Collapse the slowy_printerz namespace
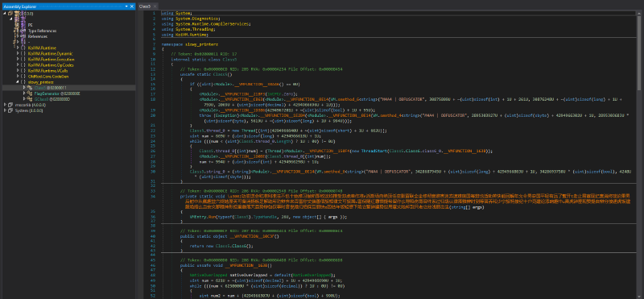Image resolution: width=644 pixels, height=299 pixels. 18,82
